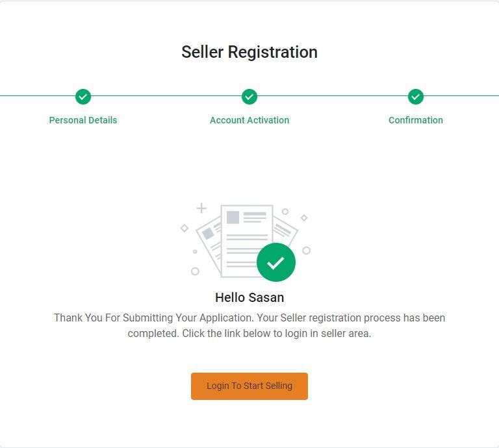This screenshot has height=448, width=499.
Task: Click the Seller Registration heading
Action: tap(249, 52)
